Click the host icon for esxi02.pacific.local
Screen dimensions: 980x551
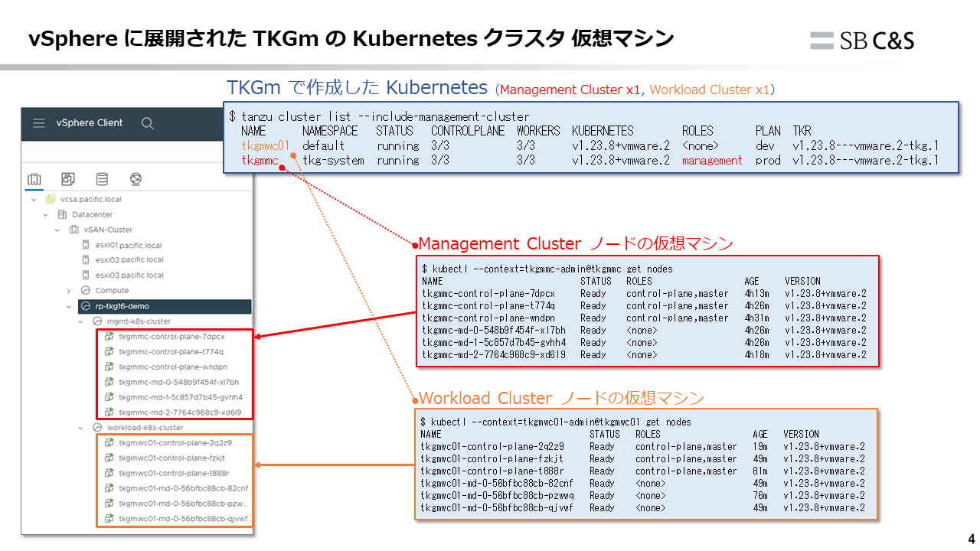tap(86, 260)
